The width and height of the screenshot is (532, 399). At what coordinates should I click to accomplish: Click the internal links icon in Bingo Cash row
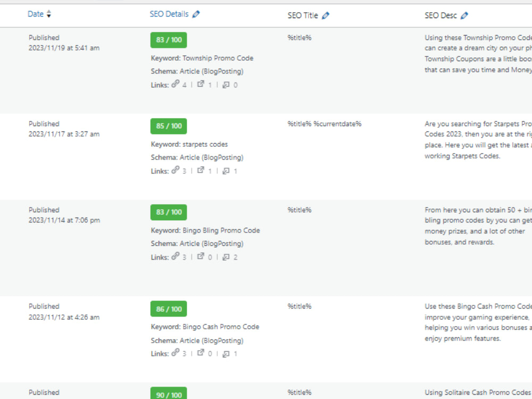175,353
